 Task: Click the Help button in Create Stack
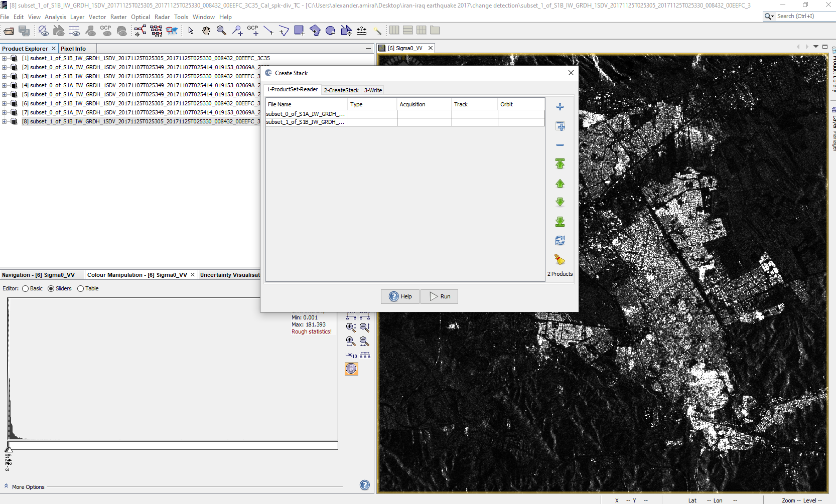point(400,296)
